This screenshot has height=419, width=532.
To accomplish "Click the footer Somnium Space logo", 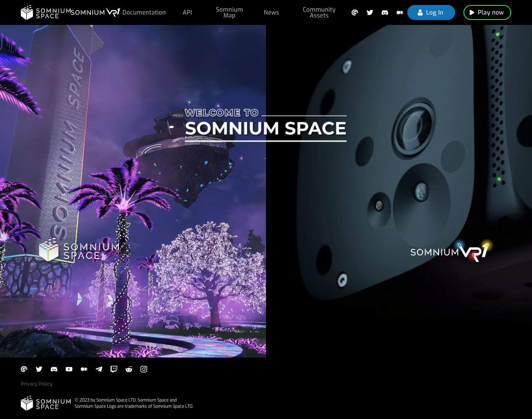I will 46,403.
